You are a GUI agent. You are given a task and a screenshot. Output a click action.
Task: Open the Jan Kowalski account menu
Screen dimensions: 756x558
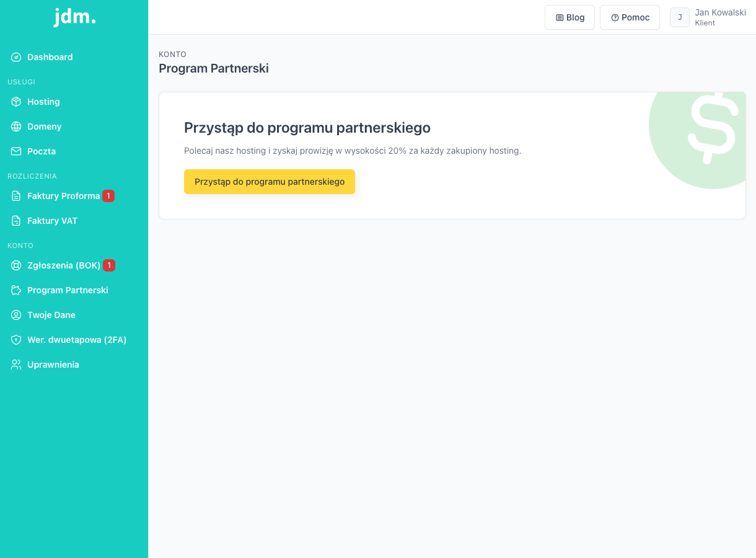(x=708, y=17)
